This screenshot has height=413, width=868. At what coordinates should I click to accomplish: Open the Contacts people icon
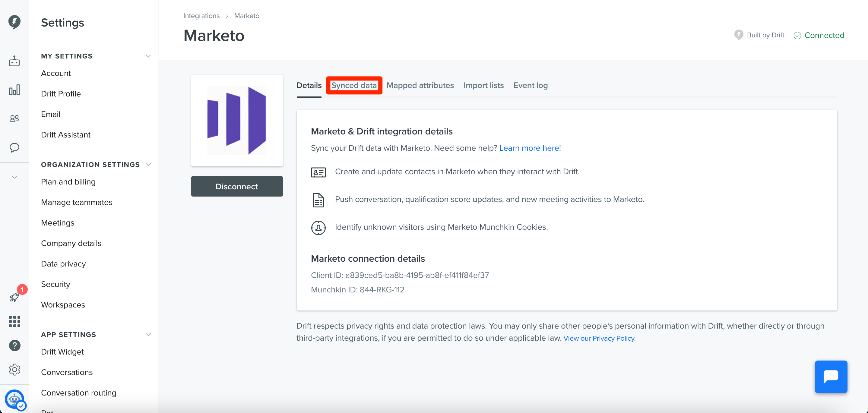[x=14, y=118]
